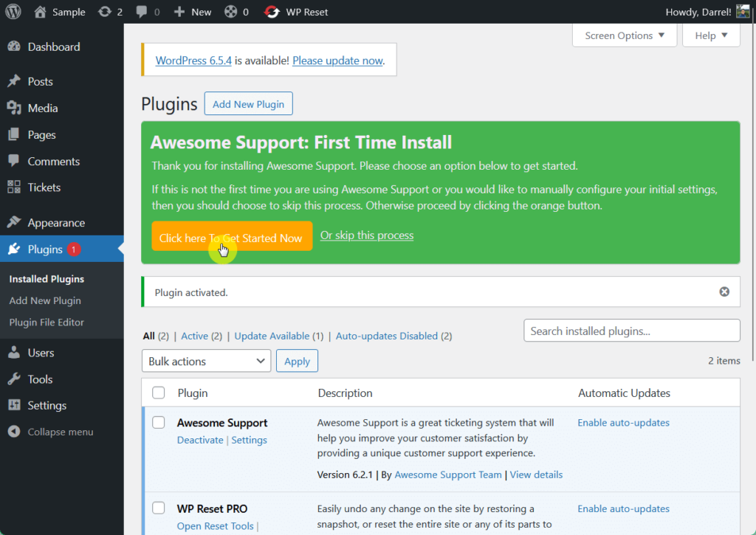Click Enable auto-updates for Awesome Support
Image resolution: width=756 pixels, height=535 pixels.
click(623, 423)
